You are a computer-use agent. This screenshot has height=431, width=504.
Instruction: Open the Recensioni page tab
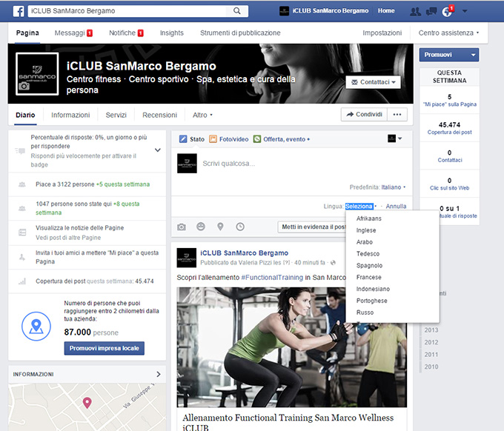(x=159, y=115)
